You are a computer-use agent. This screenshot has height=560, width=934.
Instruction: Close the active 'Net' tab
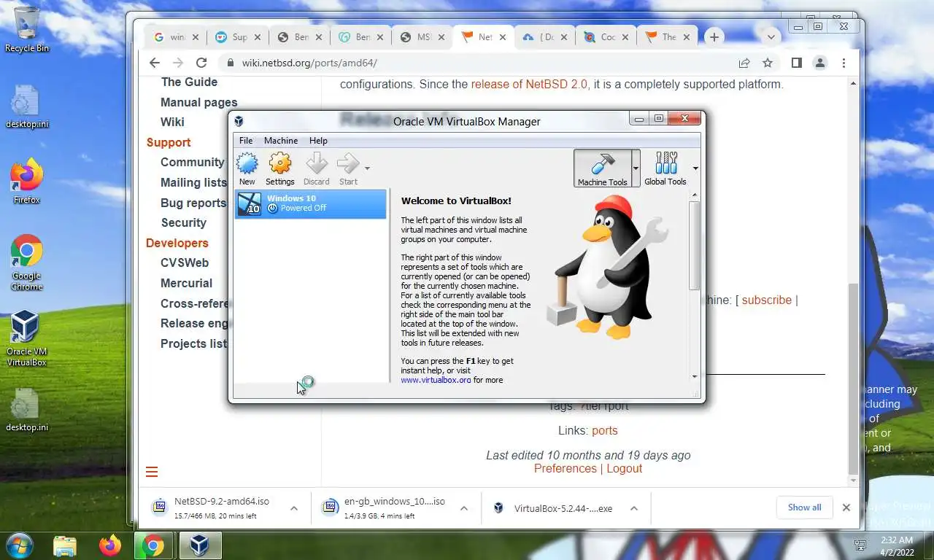coord(502,37)
